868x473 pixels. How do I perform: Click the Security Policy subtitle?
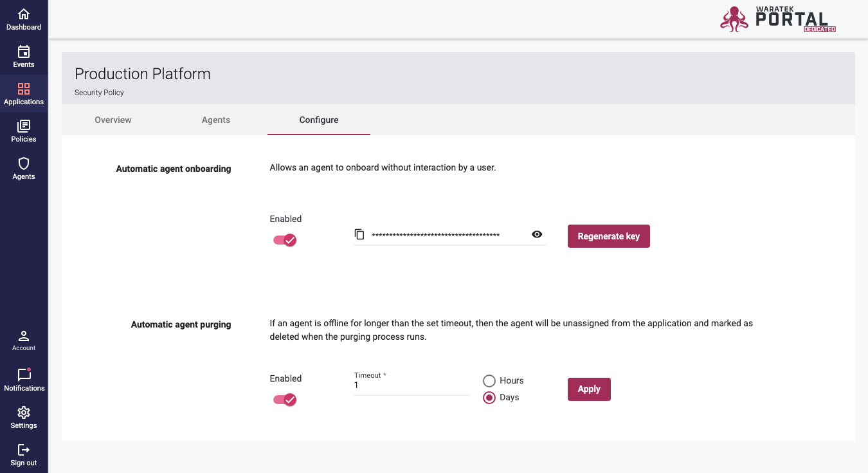pos(99,93)
